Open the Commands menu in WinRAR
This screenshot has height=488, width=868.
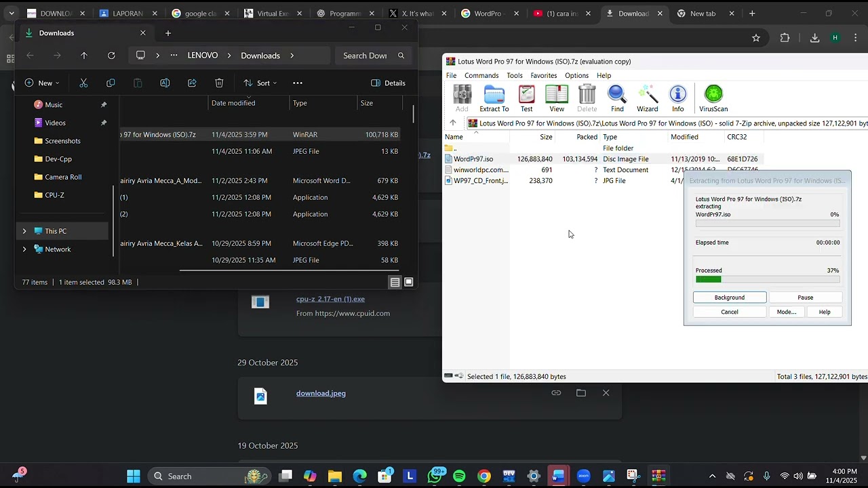(481, 75)
